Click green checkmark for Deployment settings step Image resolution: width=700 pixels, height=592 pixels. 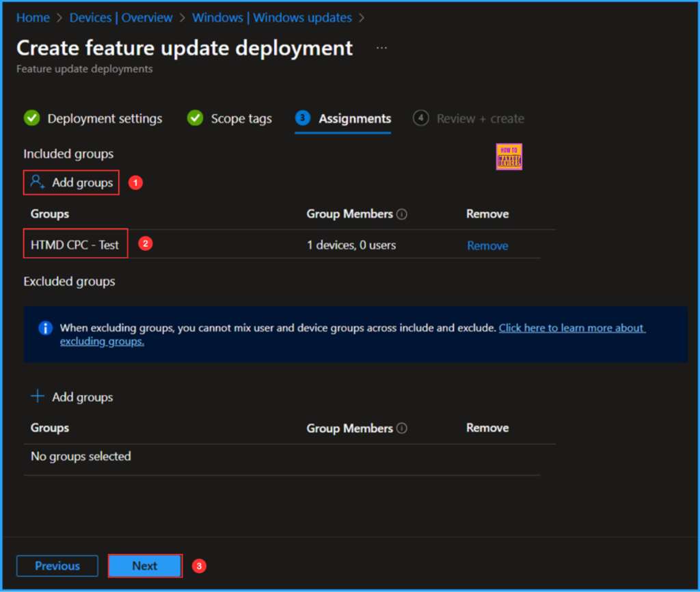pyautogui.click(x=31, y=118)
